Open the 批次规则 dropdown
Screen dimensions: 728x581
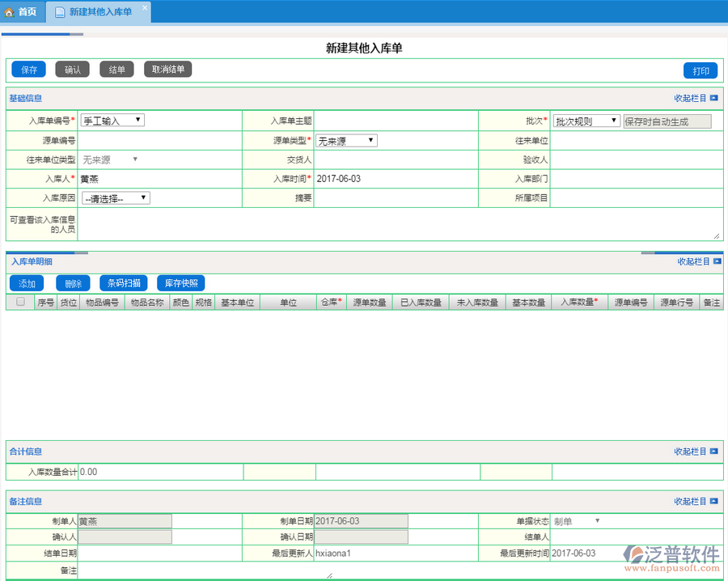586,121
